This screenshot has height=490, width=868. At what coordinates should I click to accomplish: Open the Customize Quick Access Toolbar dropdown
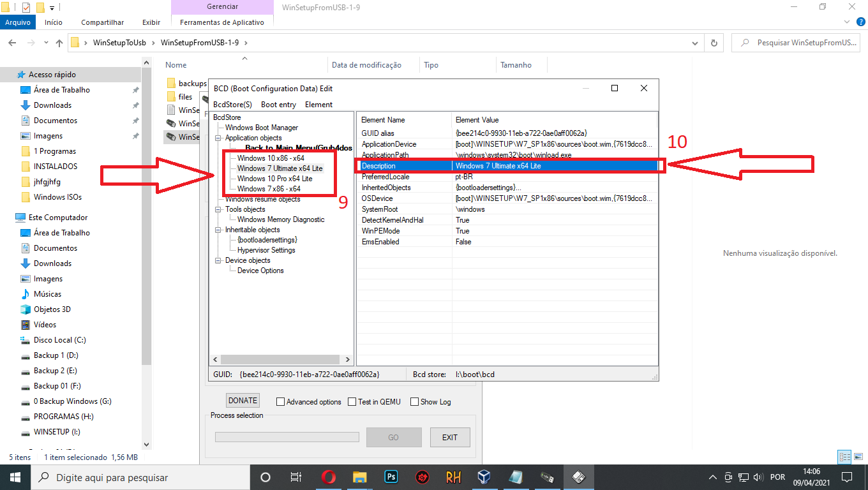(x=52, y=7)
